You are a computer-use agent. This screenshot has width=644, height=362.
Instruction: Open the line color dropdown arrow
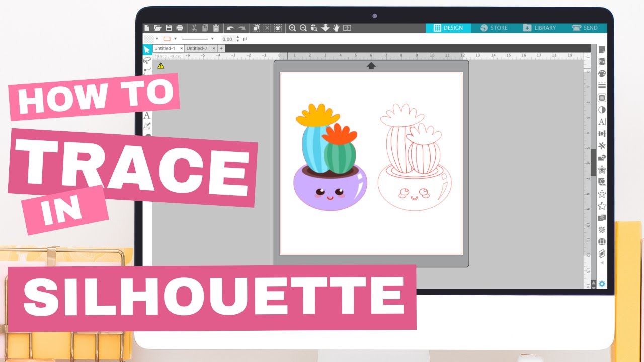tap(175, 39)
